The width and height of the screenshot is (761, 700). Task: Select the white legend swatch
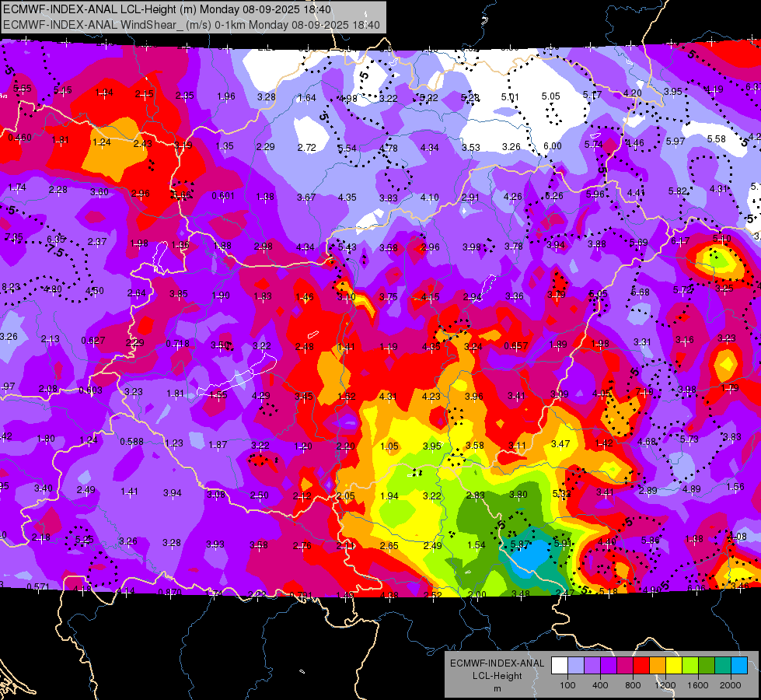(559, 666)
